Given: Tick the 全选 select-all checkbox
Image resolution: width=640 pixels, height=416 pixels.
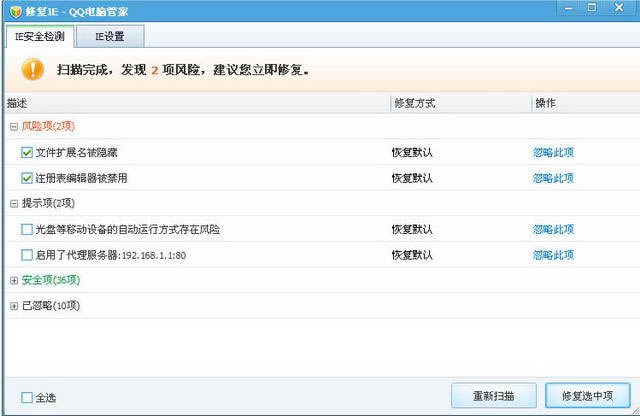Looking at the screenshot, I should (x=27, y=397).
